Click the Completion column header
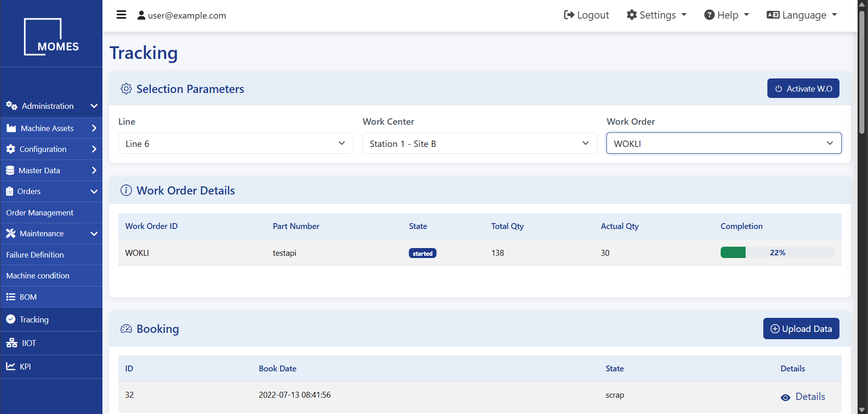Image resolution: width=868 pixels, height=414 pixels. pyautogui.click(x=742, y=226)
